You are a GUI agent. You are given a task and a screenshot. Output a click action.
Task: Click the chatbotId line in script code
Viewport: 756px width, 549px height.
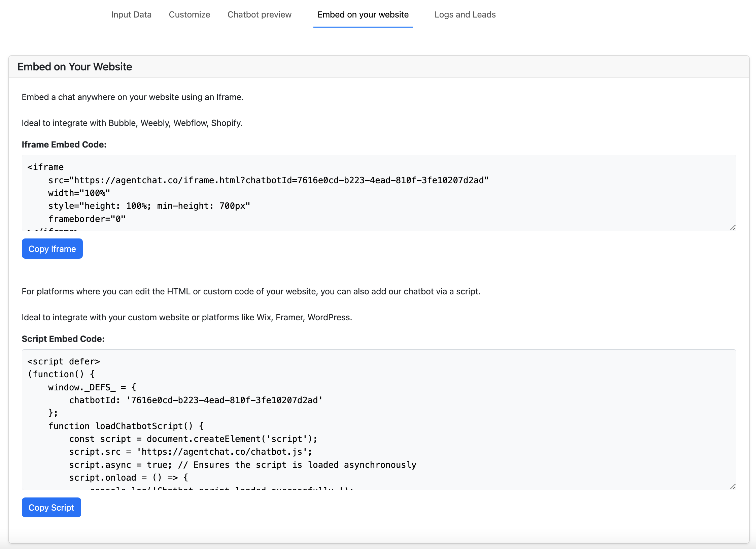click(x=196, y=400)
